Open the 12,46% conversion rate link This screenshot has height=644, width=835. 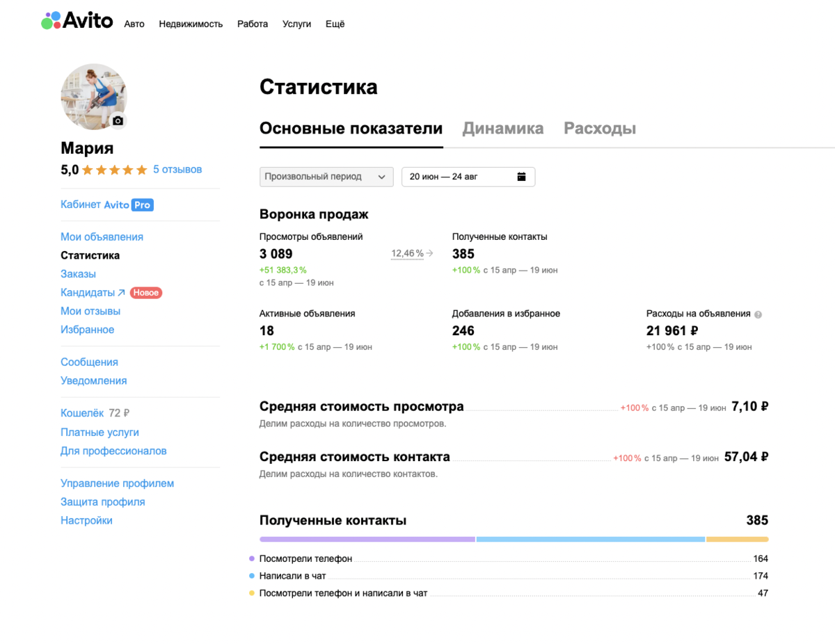coord(408,253)
